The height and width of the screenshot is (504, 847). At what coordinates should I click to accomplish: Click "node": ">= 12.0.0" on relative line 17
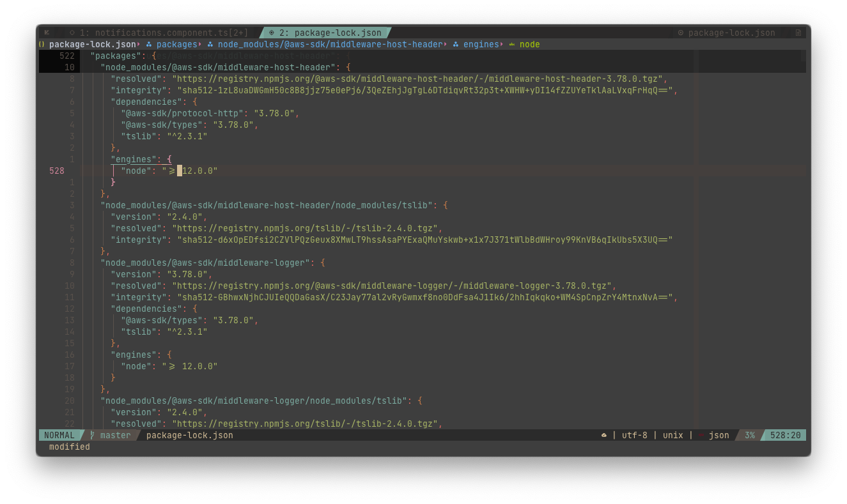pyautogui.click(x=169, y=366)
